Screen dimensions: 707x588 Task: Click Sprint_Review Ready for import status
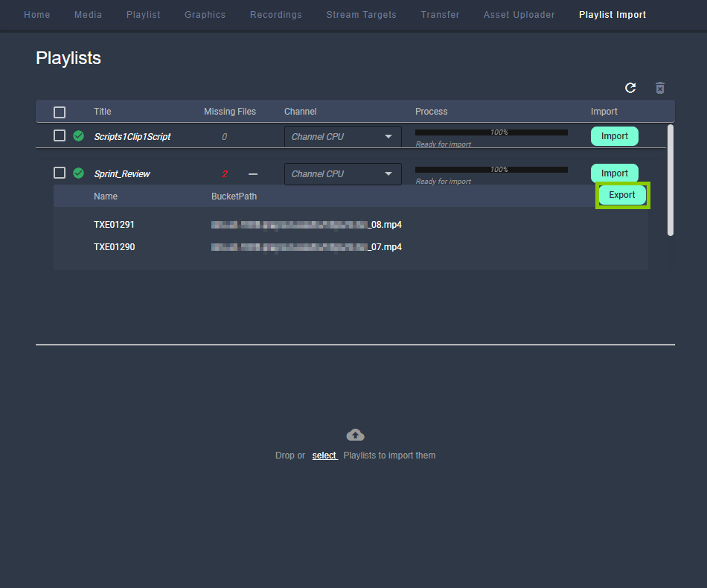(x=444, y=182)
